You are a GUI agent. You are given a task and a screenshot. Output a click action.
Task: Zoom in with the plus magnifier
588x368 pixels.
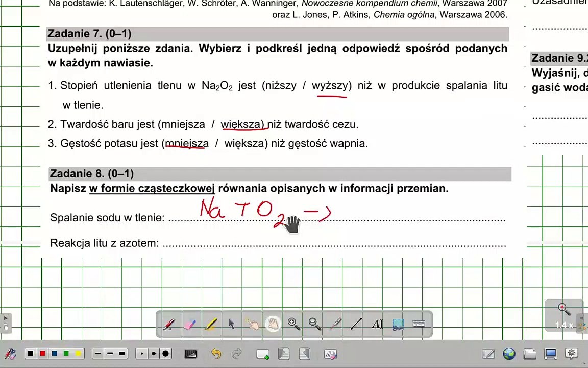[x=293, y=324]
